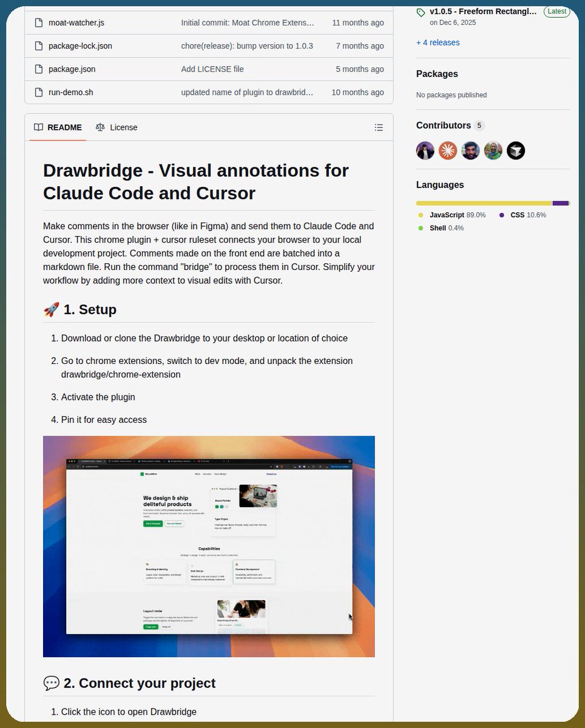This screenshot has height=728, width=585.
Task: Open the run-demo.sh file
Action: tap(70, 92)
